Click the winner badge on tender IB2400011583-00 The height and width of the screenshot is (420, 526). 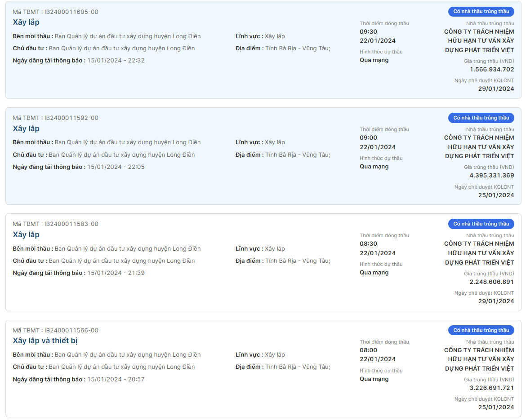481,224
